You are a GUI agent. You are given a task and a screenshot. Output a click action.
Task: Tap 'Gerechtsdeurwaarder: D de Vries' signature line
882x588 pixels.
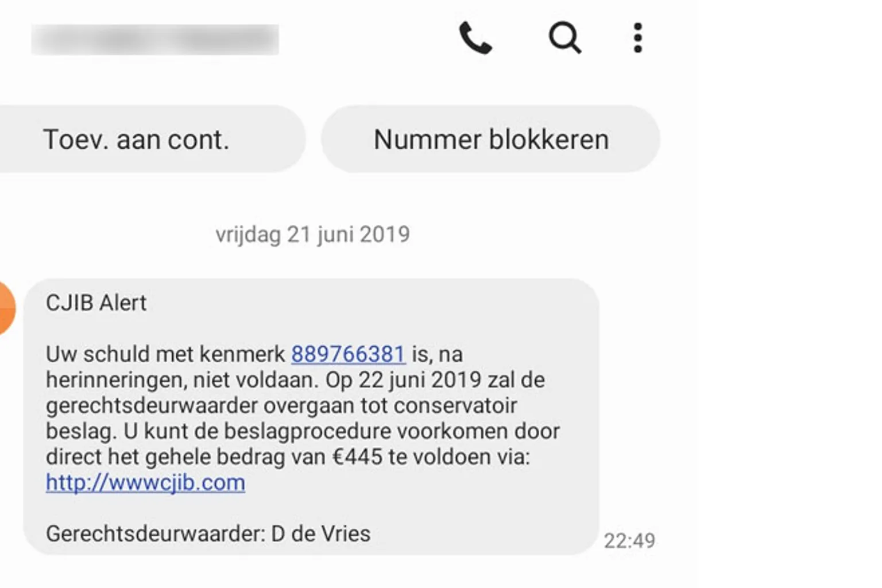(x=208, y=533)
